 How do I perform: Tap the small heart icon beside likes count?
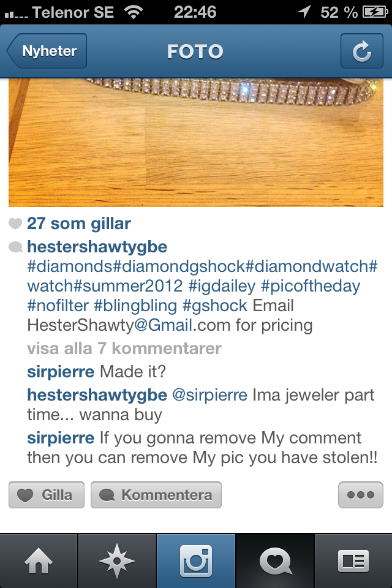click(15, 224)
